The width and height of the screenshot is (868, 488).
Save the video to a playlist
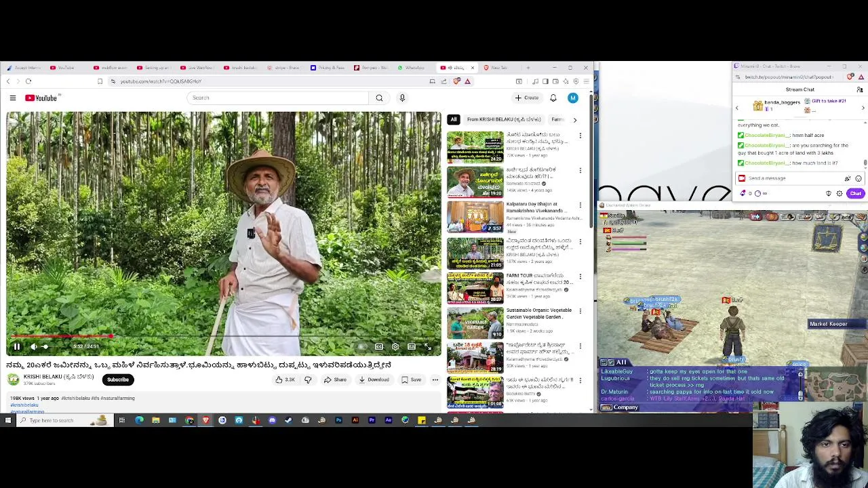click(x=411, y=380)
